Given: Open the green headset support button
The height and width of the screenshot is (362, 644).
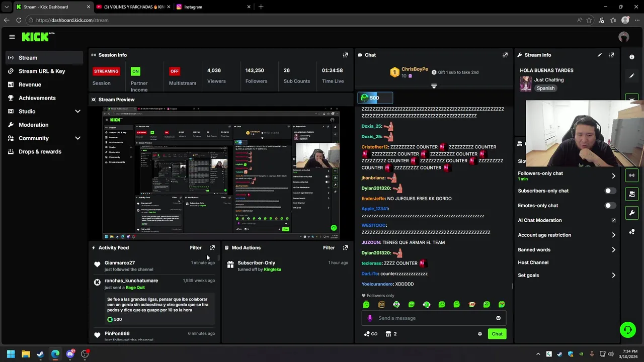Looking at the screenshot, I should 627,330.
